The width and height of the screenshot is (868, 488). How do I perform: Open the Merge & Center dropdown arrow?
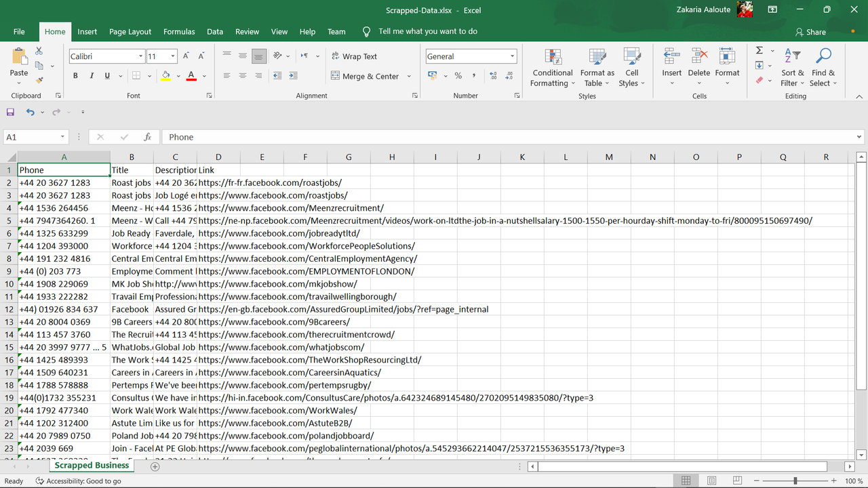coord(409,76)
